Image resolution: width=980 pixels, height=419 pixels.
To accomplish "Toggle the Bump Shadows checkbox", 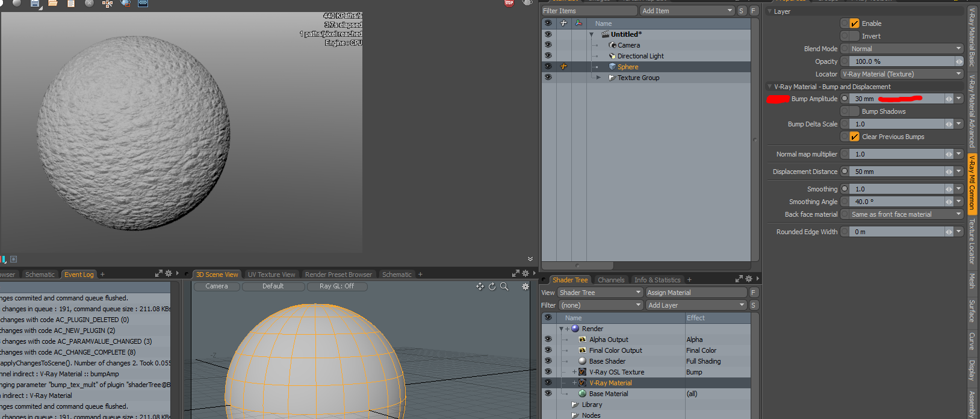I will 854,111.
